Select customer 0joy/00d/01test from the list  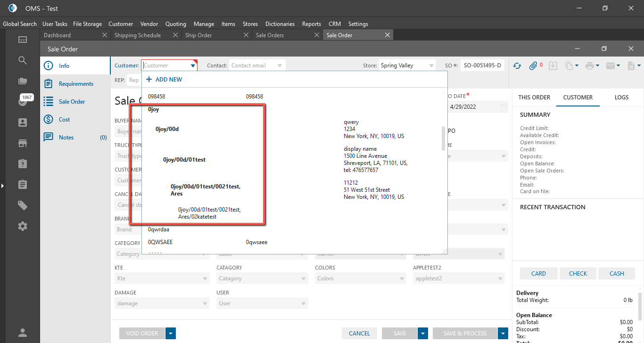tap(184, 160)
